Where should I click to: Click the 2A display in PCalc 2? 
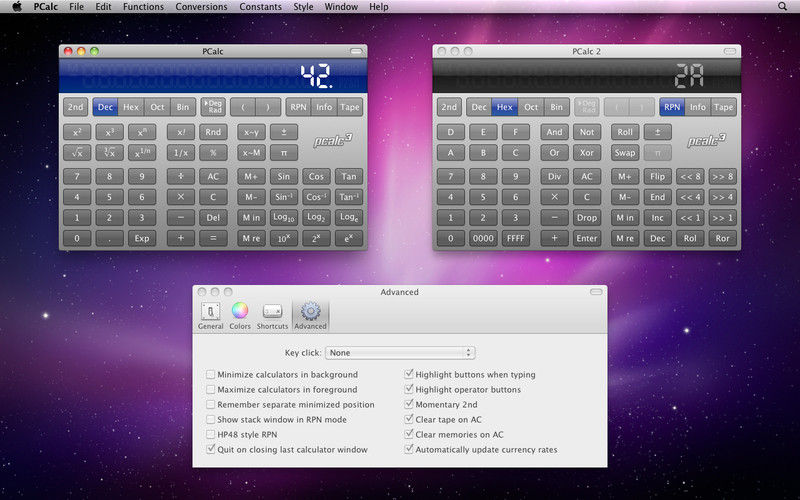pyautogui.click(x=587, y=76)
